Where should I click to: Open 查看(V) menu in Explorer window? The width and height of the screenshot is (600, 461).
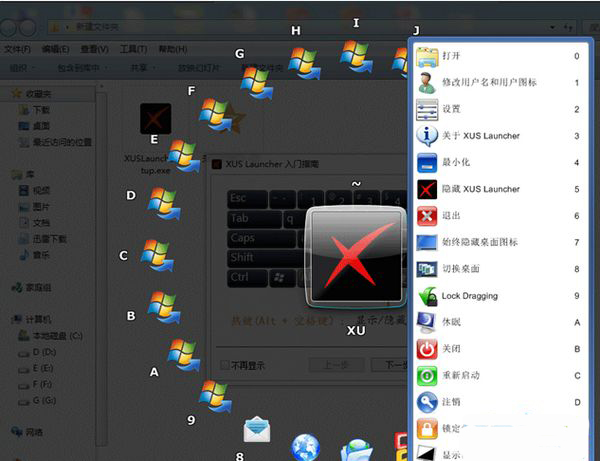[x=95, y=49]
